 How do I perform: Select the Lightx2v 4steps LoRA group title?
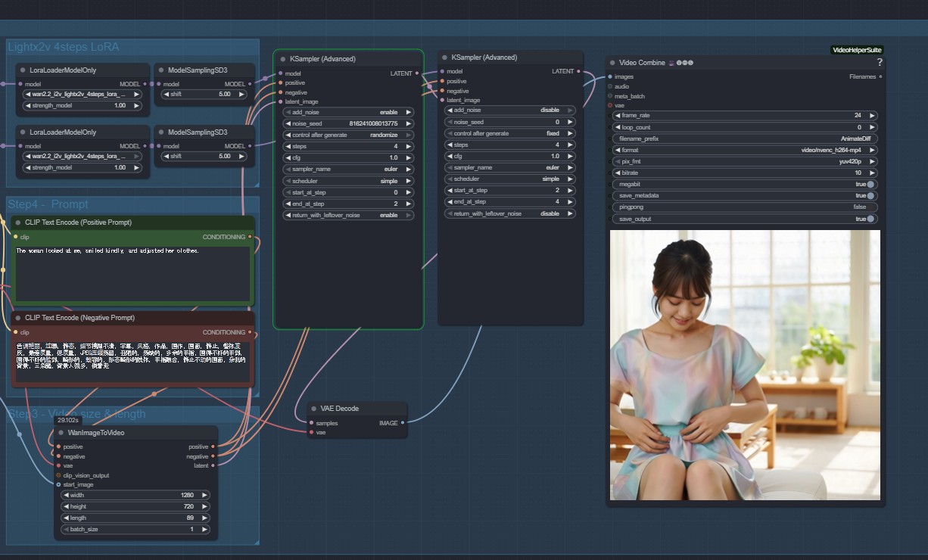(64, 47)
